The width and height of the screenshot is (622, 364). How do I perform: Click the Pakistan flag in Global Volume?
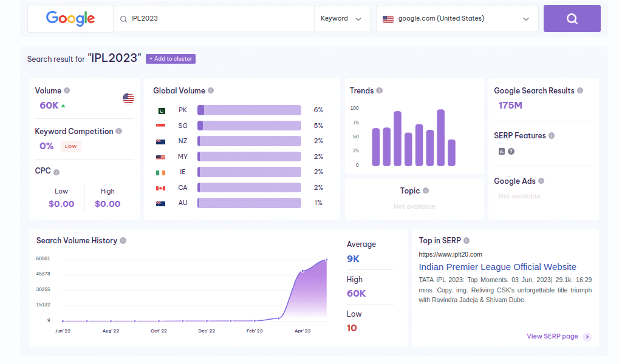pyautogui.click(x=162, y=110)
